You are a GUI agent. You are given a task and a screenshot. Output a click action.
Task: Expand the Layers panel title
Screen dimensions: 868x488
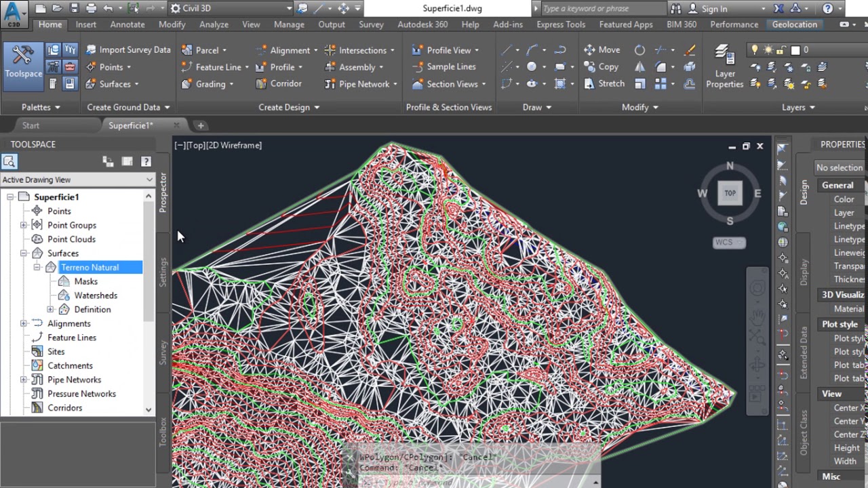click(x=798, y=107)
